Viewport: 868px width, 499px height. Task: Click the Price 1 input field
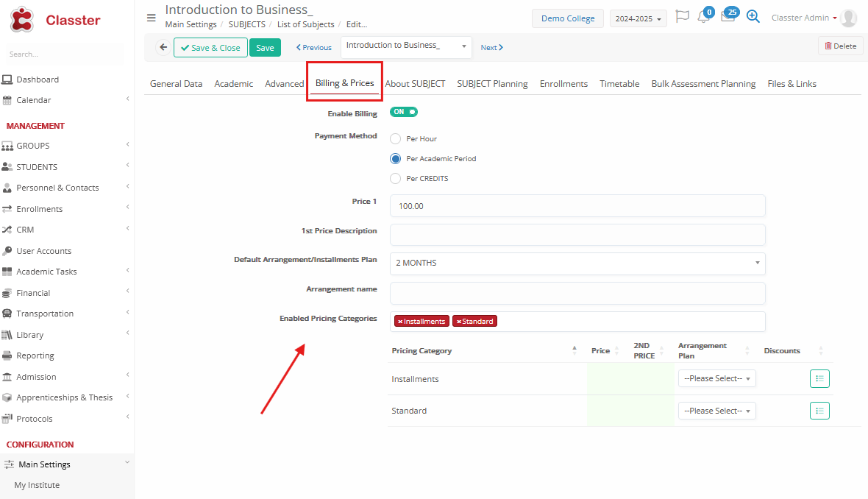point(577,206)
